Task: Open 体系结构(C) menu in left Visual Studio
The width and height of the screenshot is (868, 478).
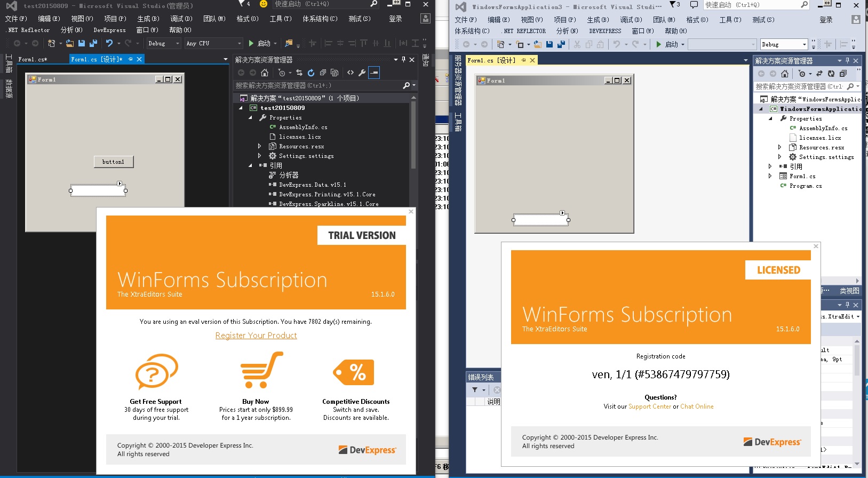Action: tap(320, 19)
